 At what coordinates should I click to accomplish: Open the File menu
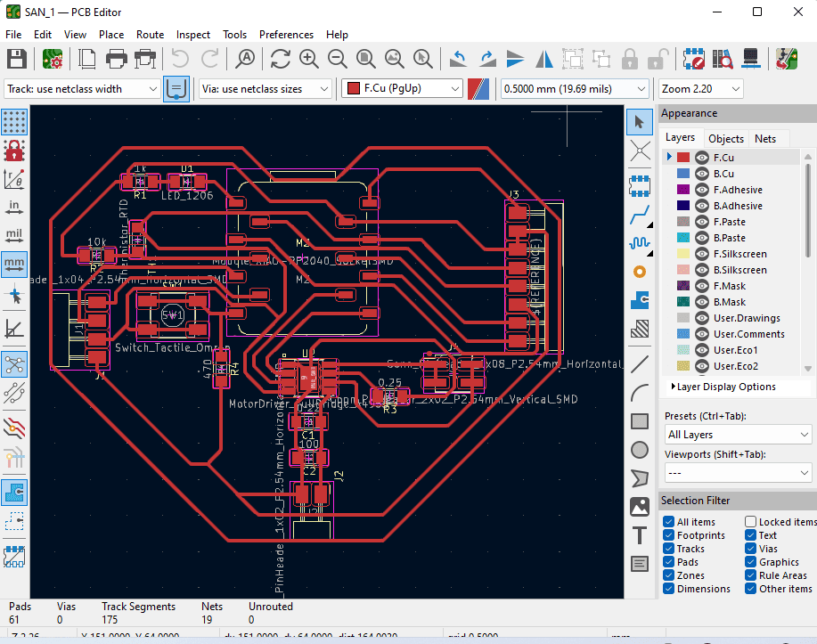[x=13, y=35]
